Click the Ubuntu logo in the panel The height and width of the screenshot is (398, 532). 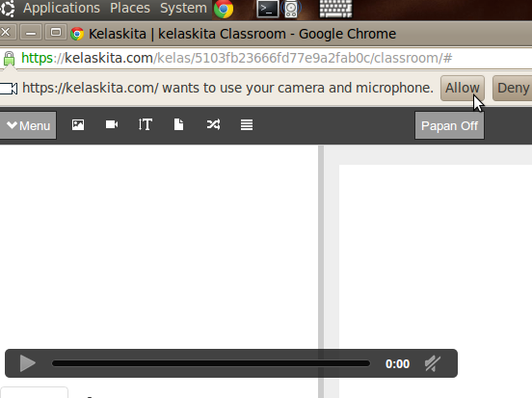(7, 9)
